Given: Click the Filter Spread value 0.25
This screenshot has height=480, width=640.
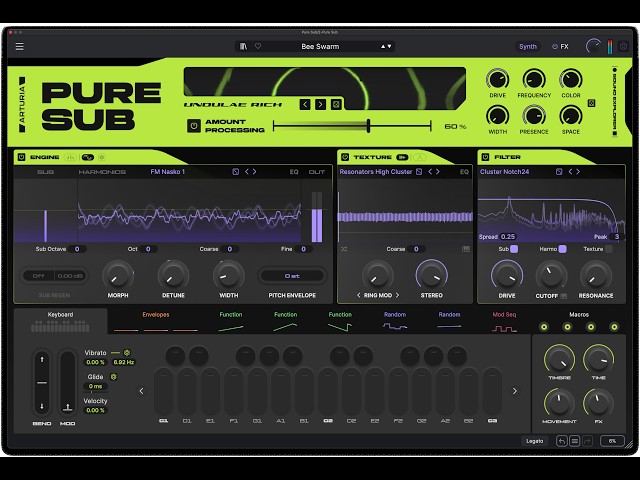Looking at the screenshot, I should coord(508,236).
